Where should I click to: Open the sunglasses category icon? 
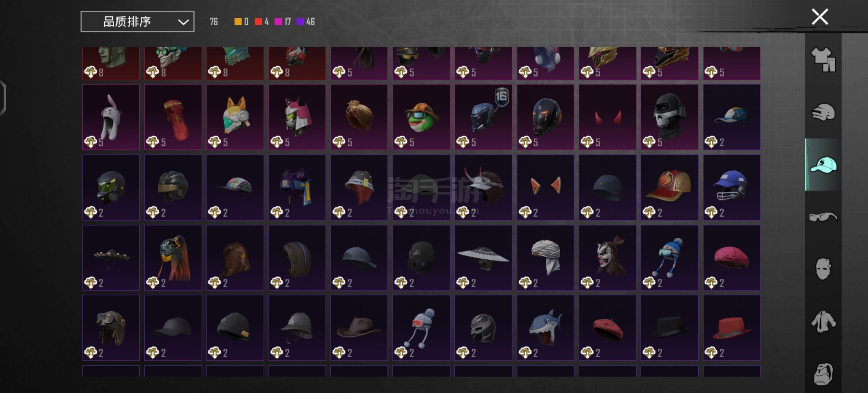coord(823,217)
